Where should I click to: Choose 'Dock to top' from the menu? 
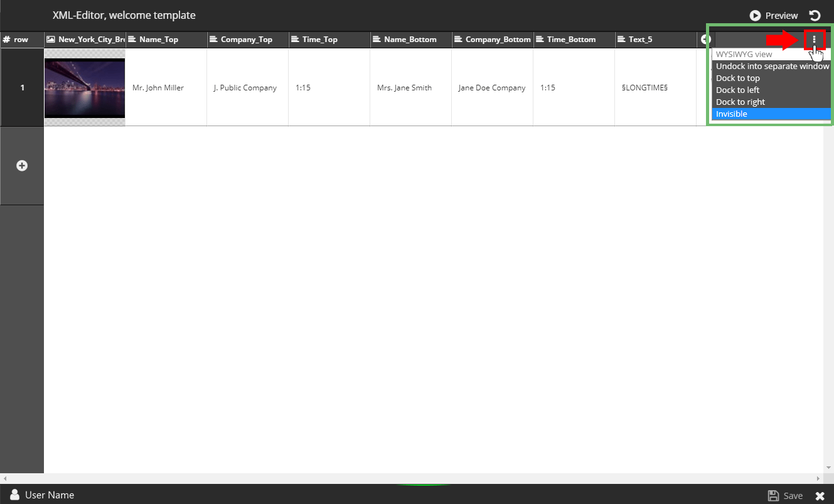772,78
